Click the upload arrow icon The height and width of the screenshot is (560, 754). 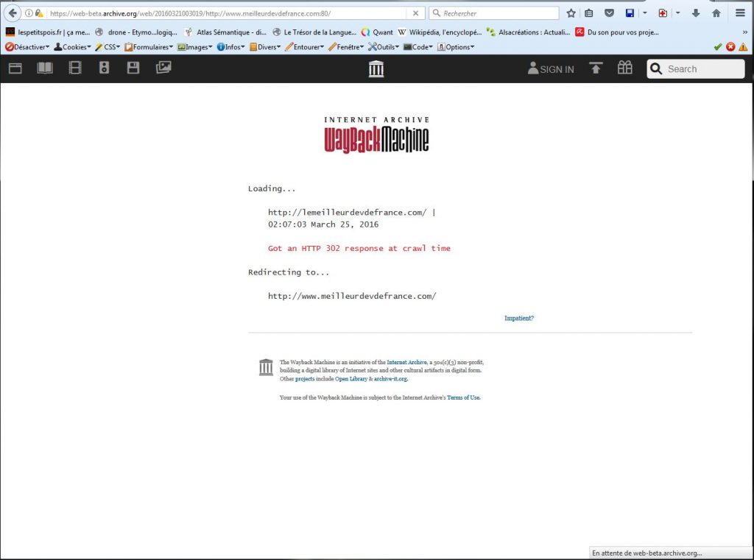click(596, 68)
